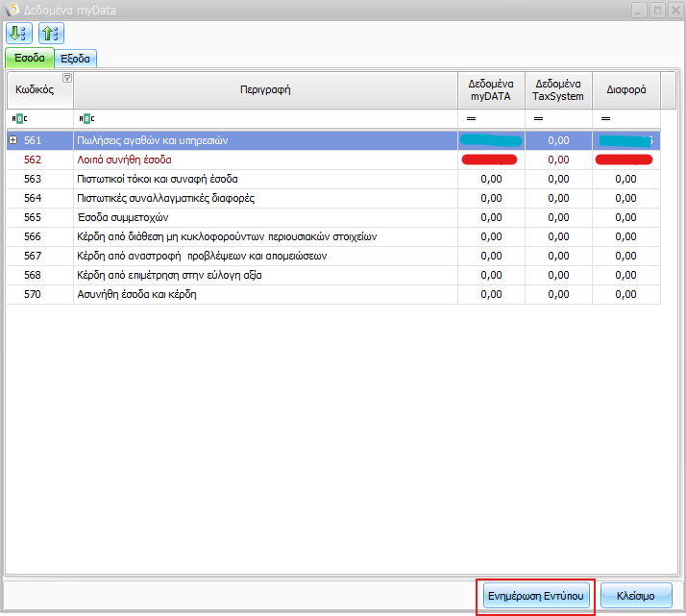Click the collapse-all green up-arrow icon
686x616 pixels.
point(49,34)
